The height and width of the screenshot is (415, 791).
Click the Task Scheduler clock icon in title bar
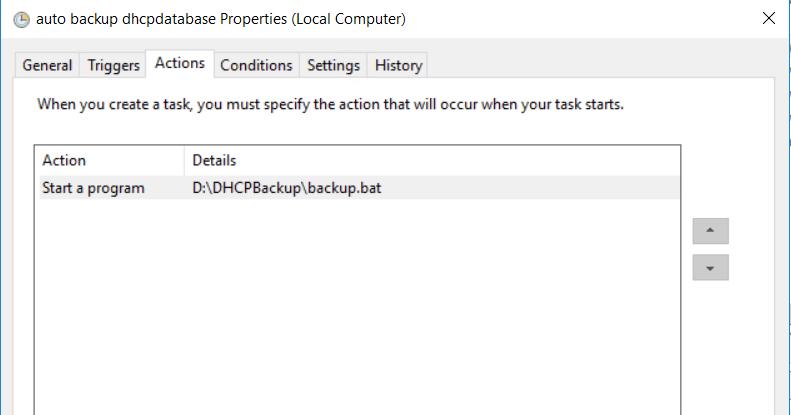coord(21,19)
